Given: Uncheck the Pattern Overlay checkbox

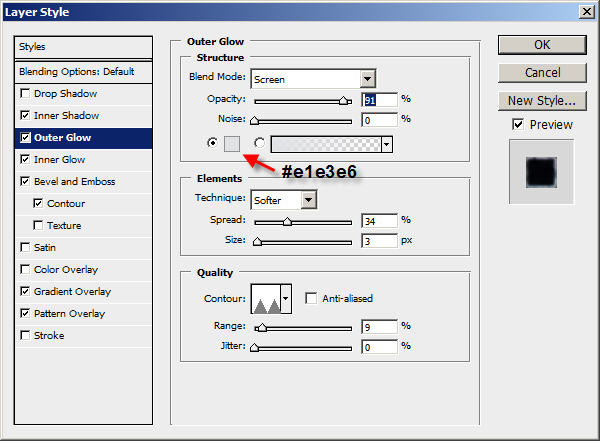Looking at the screenshot, I should [25, 313].
